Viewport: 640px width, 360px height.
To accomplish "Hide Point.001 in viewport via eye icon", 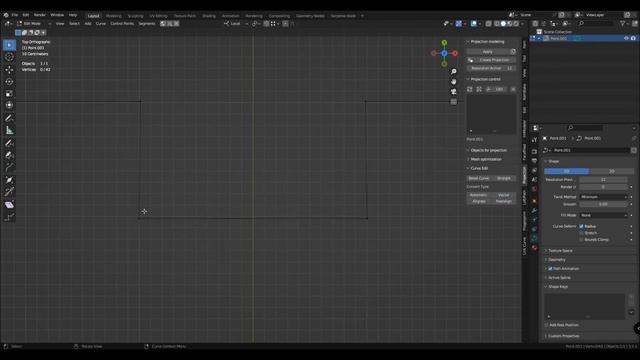I will (626, 38).
